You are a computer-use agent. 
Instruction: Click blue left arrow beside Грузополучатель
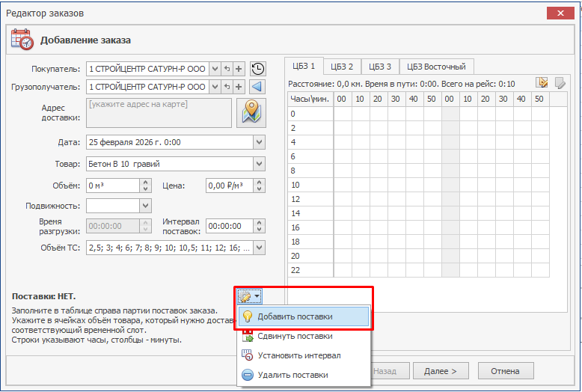pos(257,88)
